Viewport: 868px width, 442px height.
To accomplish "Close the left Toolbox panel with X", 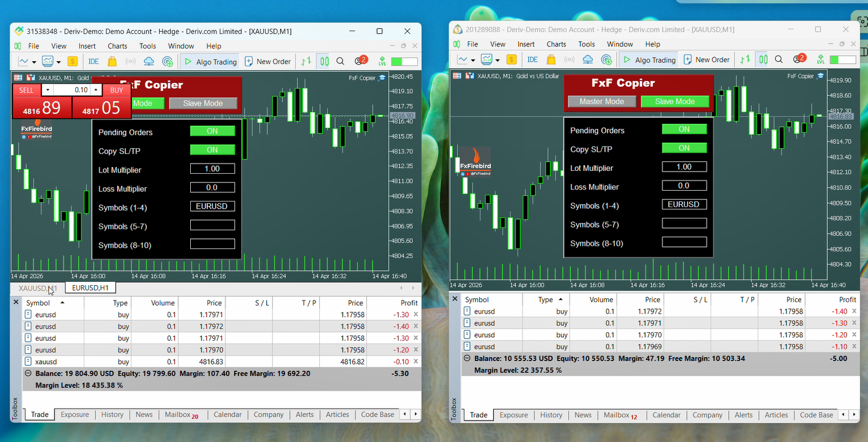I will (16, 303).
